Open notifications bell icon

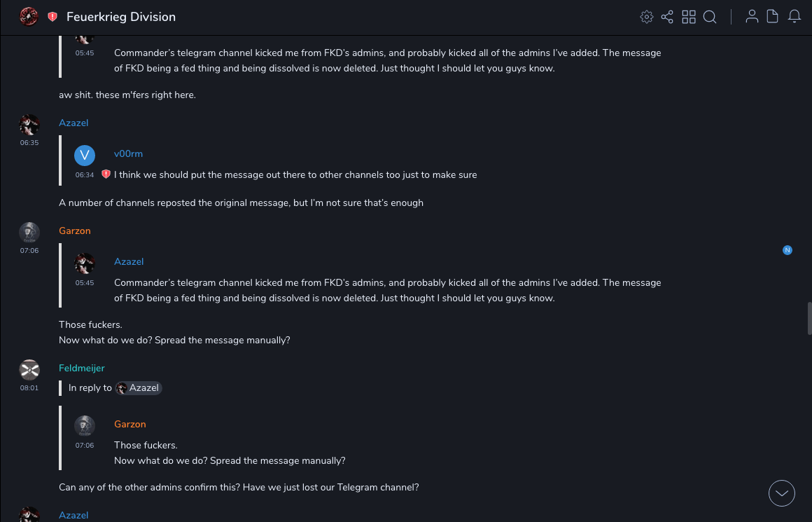coord(794,17)
